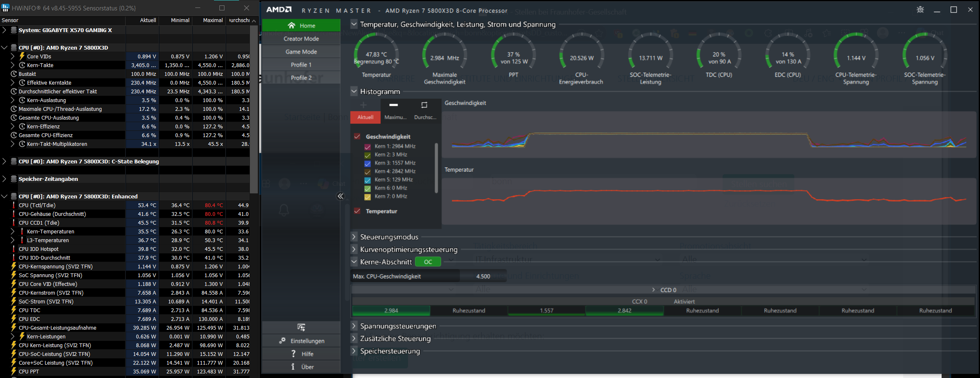Screen dimensions: 980x378
Task: Switch to Game Mode
Action: (301, 52)
